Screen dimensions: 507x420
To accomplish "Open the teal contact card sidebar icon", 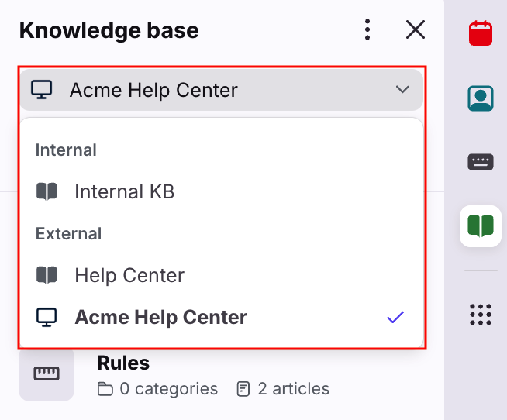I will click(x=481, y=98).
